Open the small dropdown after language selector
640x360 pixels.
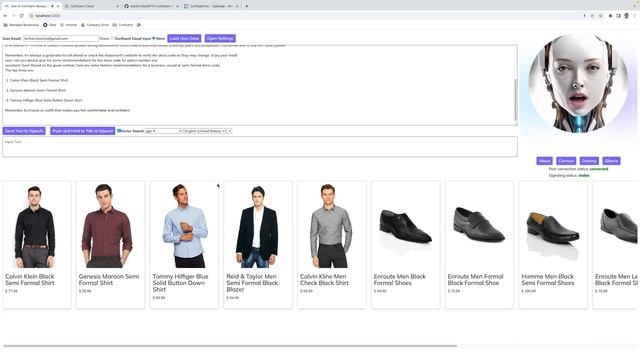pos(229,131)
